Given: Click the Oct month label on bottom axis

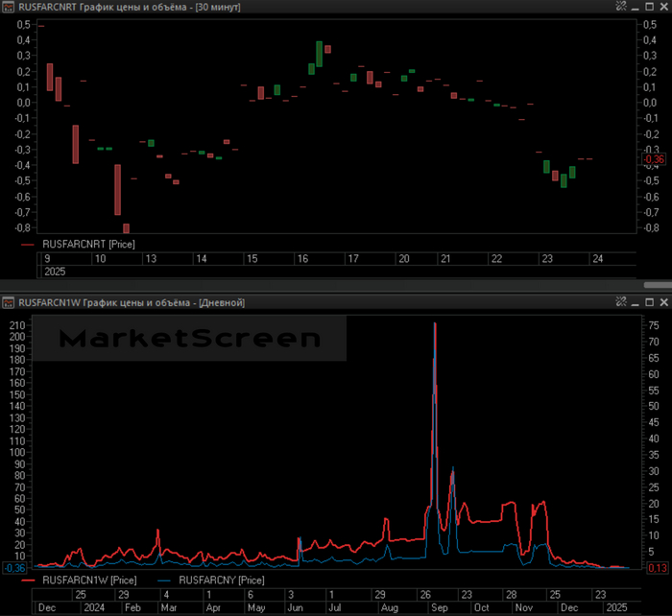Looking at the screenshot, I should pos(482,607).
